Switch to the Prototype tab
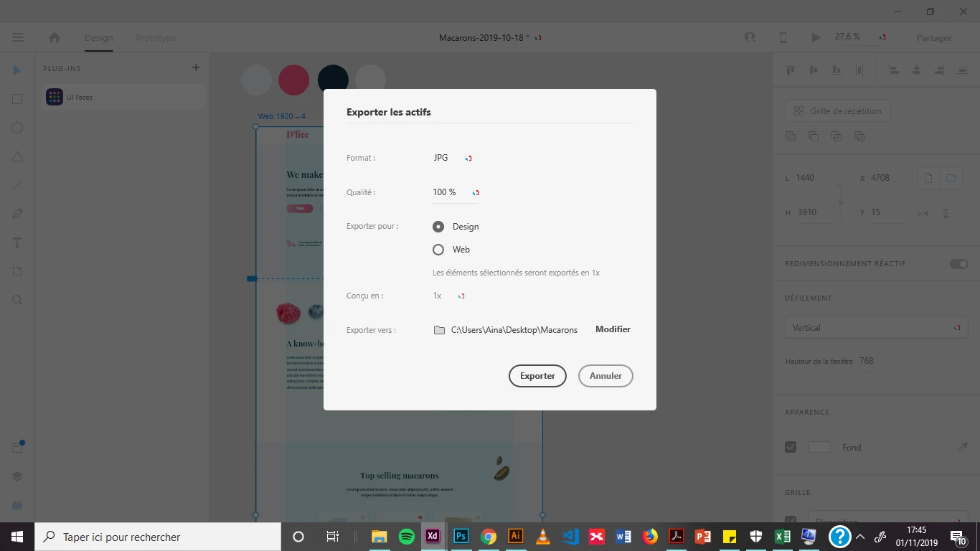The width and height of the screenshot is (980, 551). [x=156, y=37]
